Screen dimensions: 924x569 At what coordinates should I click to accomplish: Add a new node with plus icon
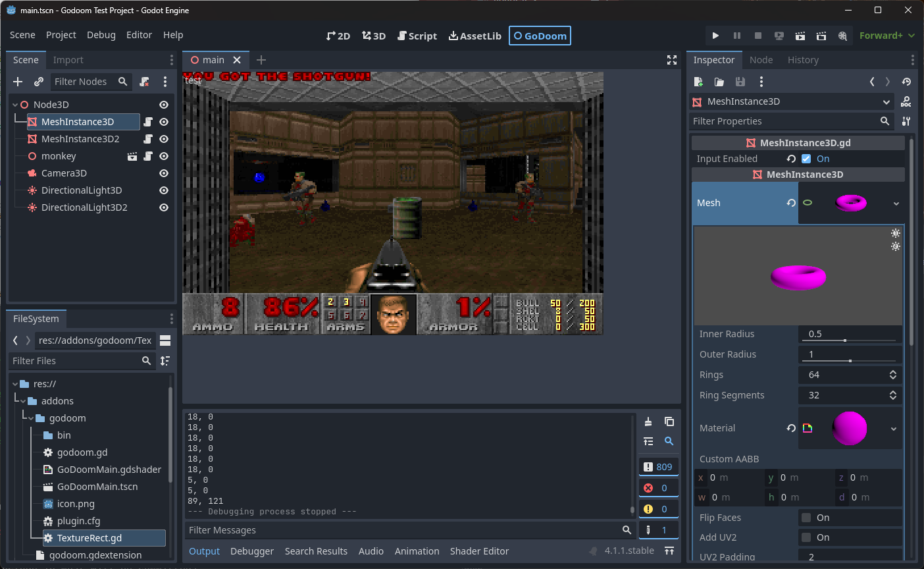coord(18,82)
